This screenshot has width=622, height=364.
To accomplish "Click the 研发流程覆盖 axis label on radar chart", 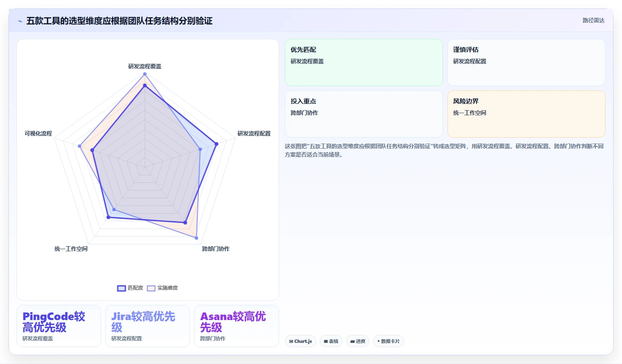I will click(x=145, y=66).
